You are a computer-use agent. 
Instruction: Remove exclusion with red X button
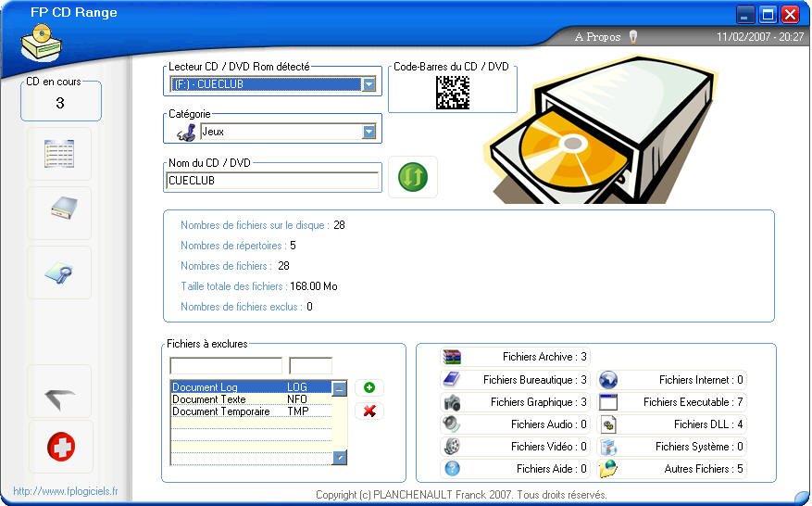click(x=369, y=411)
